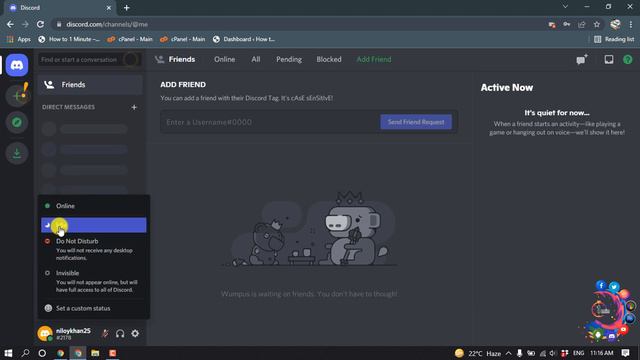Click Find or start a conversation box
The height and width of the screenshot is (360, 640).
click(x=90, y=60)
